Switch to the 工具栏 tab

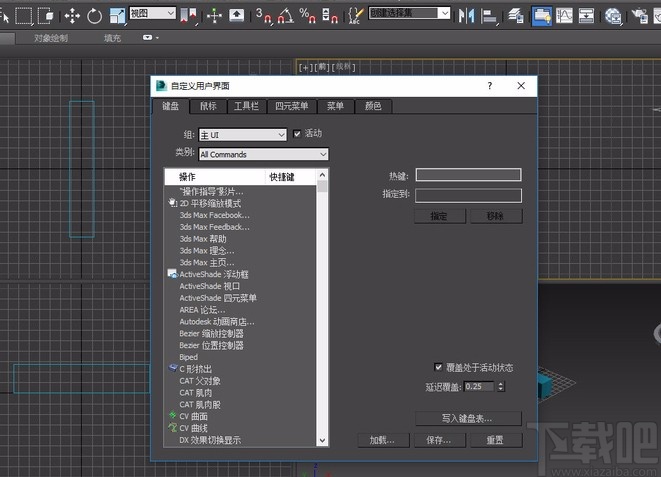247,106
